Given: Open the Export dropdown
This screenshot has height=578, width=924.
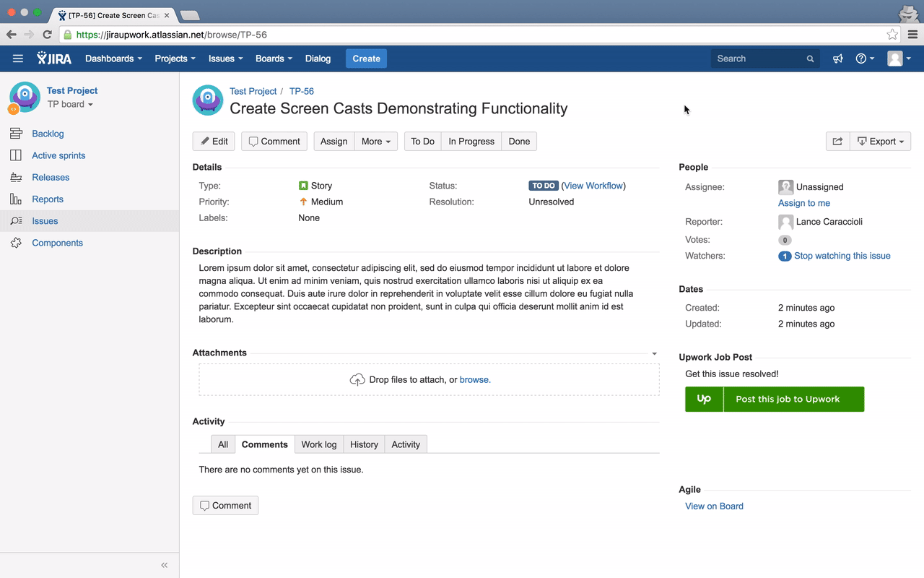Looking at the screenshot, I should (x=881, y=142).
